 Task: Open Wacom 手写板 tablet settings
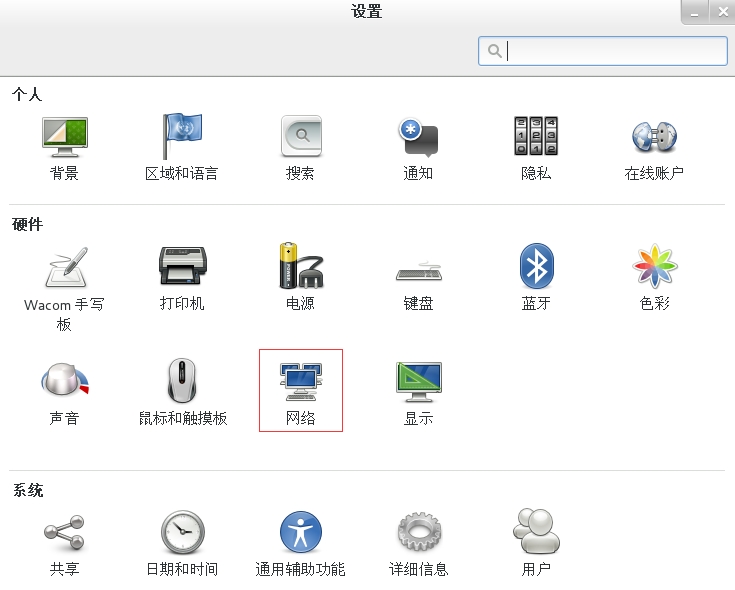pos(64,288)
